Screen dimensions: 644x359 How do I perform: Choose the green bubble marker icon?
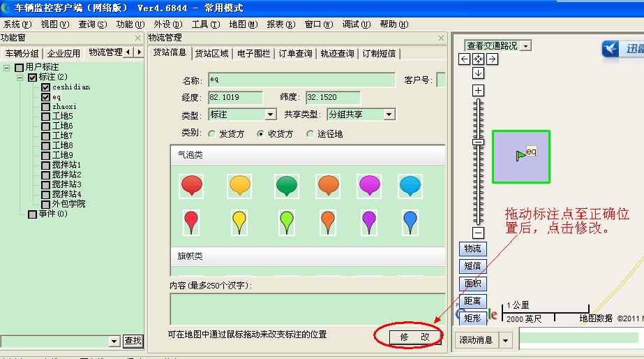tap(286, 185)
